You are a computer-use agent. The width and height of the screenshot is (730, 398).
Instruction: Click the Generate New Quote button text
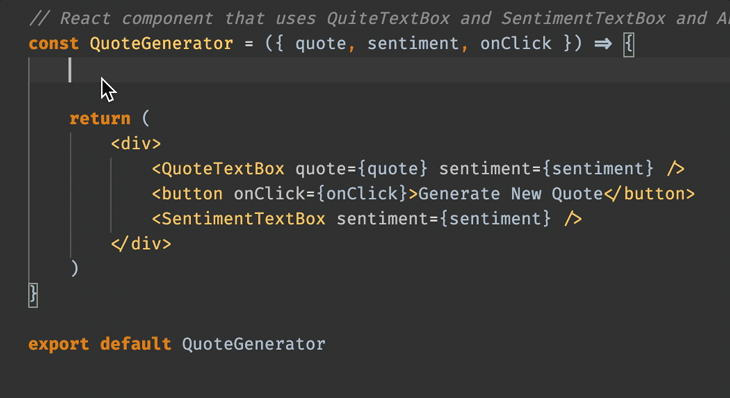click(x=510, y=194)
